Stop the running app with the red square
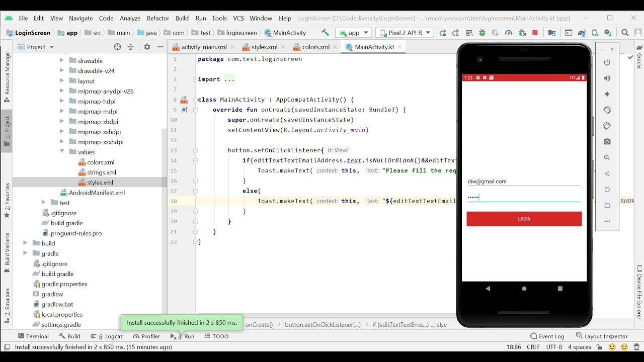 click(x=535, y=33)
